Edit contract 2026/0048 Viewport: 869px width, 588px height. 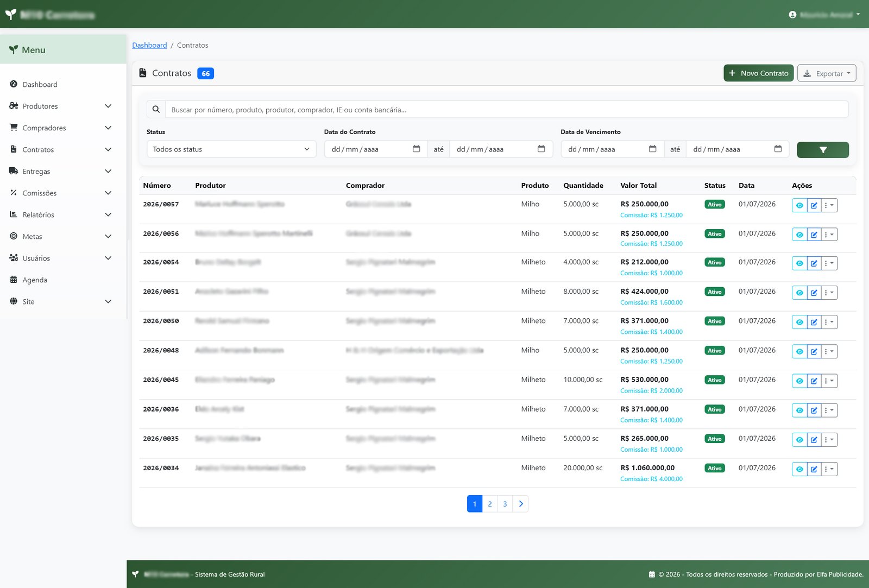coord(814,351)
